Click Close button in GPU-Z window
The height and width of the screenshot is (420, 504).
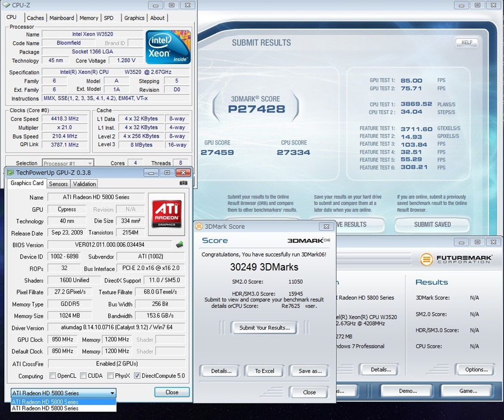click(172, 392)
